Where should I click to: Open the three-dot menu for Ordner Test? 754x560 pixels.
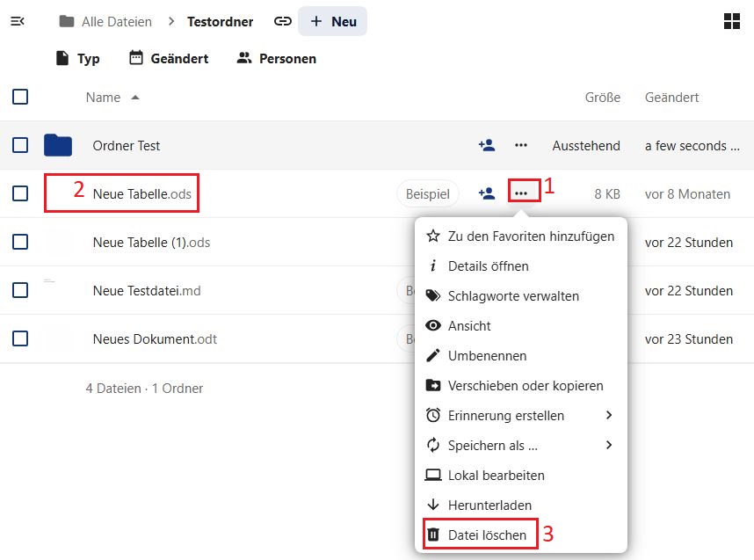coord(521,146)
